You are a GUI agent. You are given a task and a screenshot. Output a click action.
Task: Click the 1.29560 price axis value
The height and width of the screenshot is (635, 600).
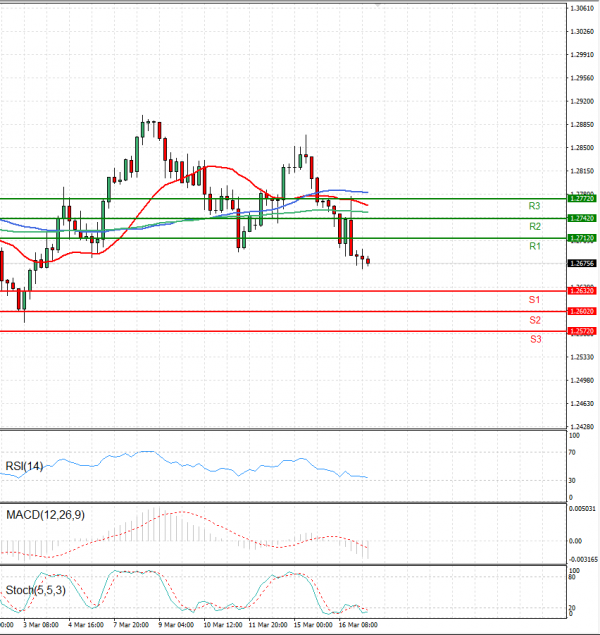click(x=582, y=78)
